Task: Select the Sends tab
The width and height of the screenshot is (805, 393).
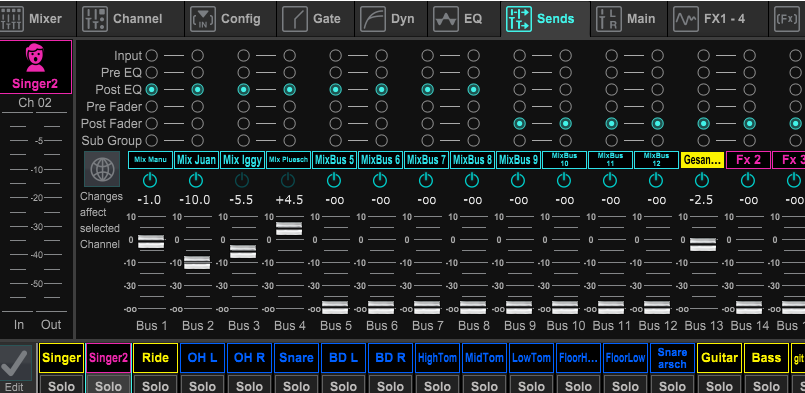Action: point(545,19)
